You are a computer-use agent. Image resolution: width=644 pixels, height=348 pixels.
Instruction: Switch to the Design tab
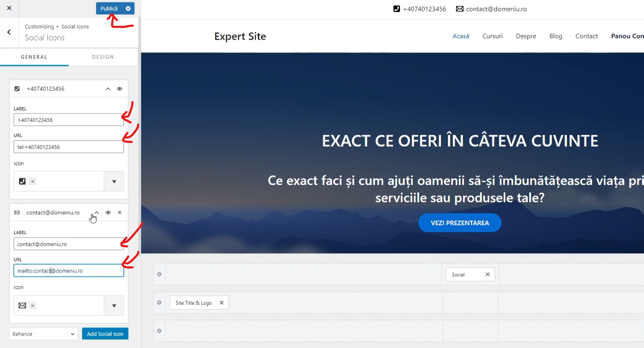coord(103,57)
